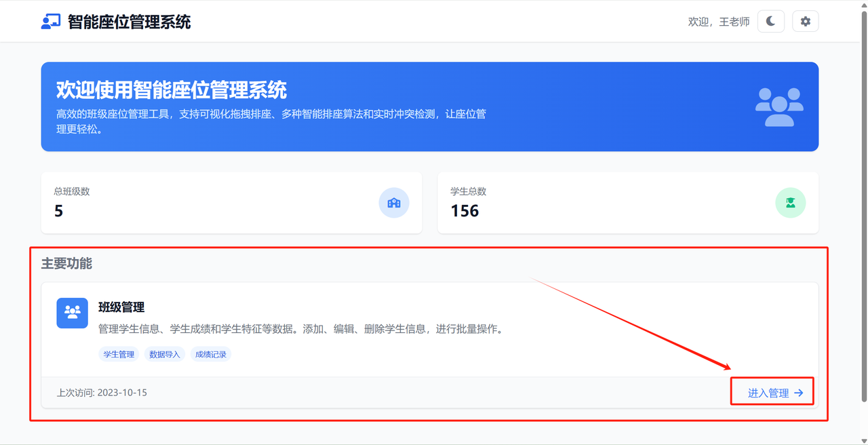868x445 pixels.
Task: Click the 学生管理 tag
Action: (x=118, y=353)
